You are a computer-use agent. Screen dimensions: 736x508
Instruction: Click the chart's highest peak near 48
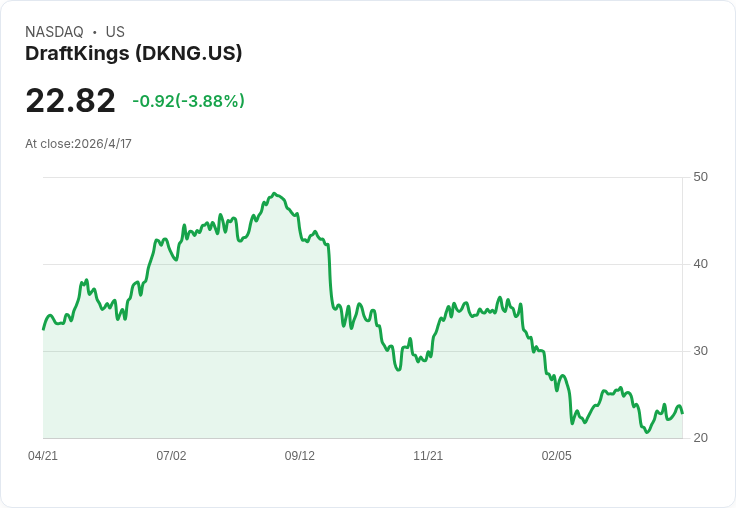(x=275, y=193)
